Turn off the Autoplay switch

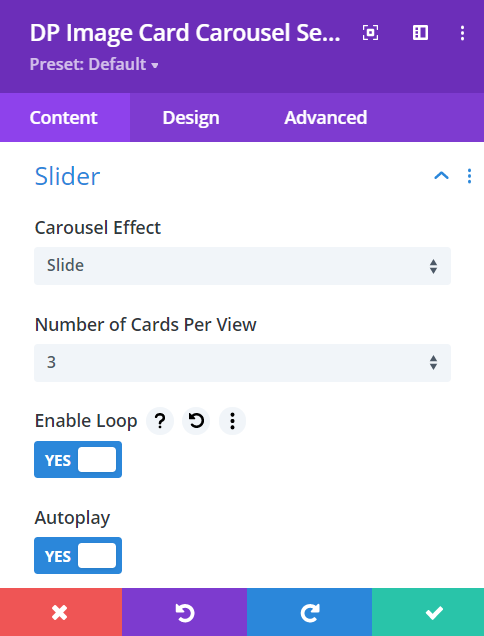pos(78,556)
